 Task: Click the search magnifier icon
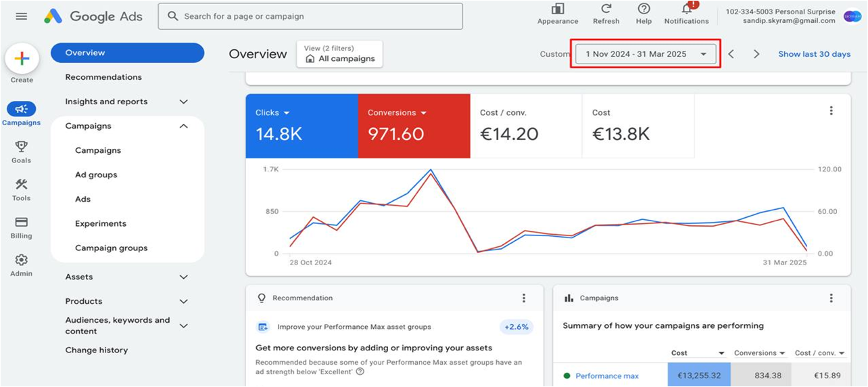(x=173, y=16)
